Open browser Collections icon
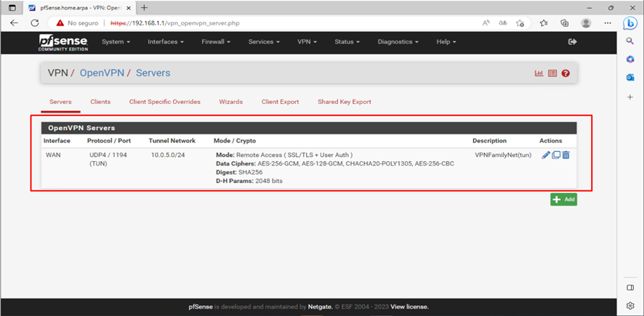This screenshot has width=644, height=316. (x=565, y=23)
